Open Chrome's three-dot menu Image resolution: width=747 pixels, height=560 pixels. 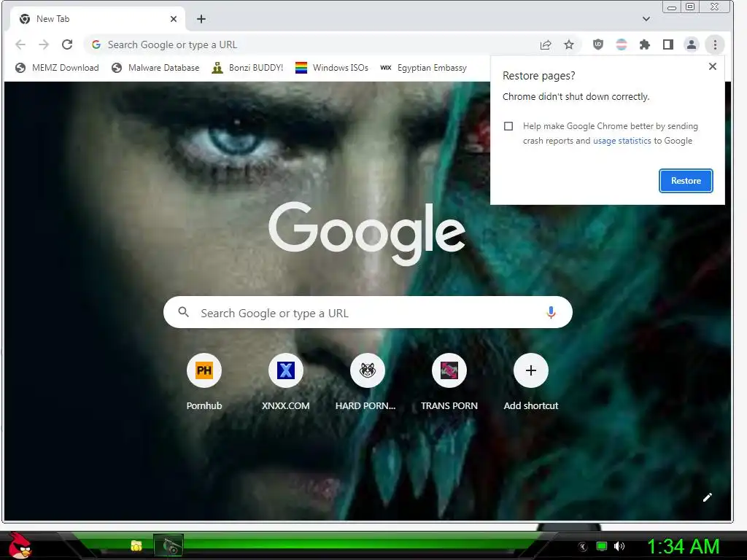point(715,44)
